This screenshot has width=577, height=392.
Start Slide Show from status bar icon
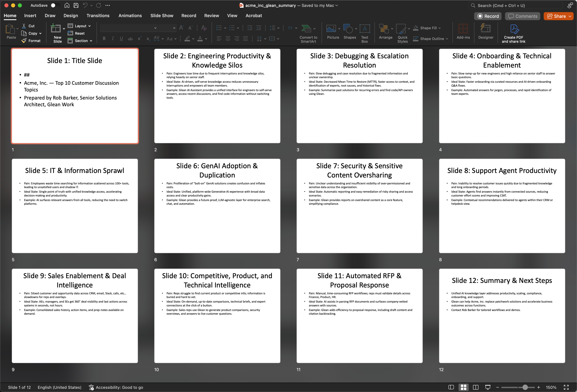click(488, 387)
